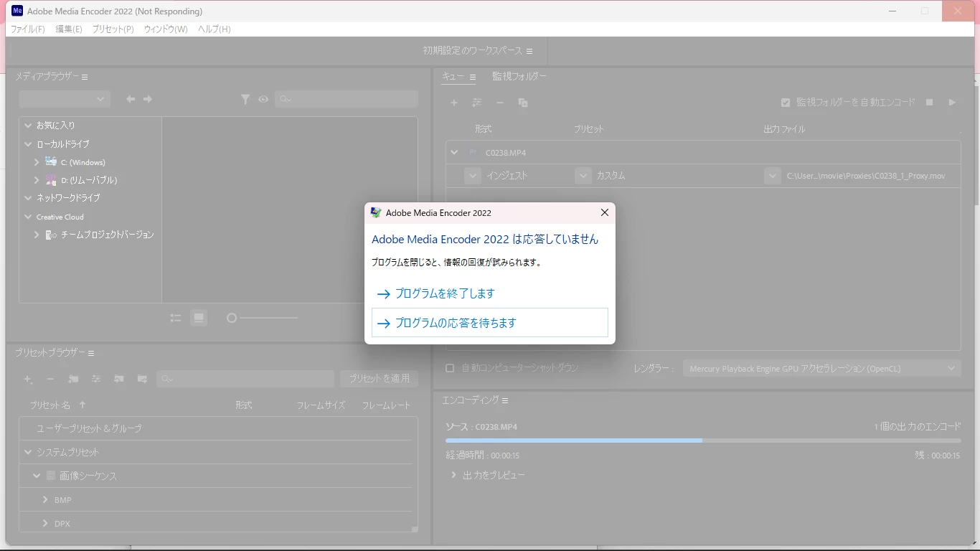The width and height of the screenshot is (980, 551).
Task: Open the カスタム preset dropdown
Action: pos(583,175)
